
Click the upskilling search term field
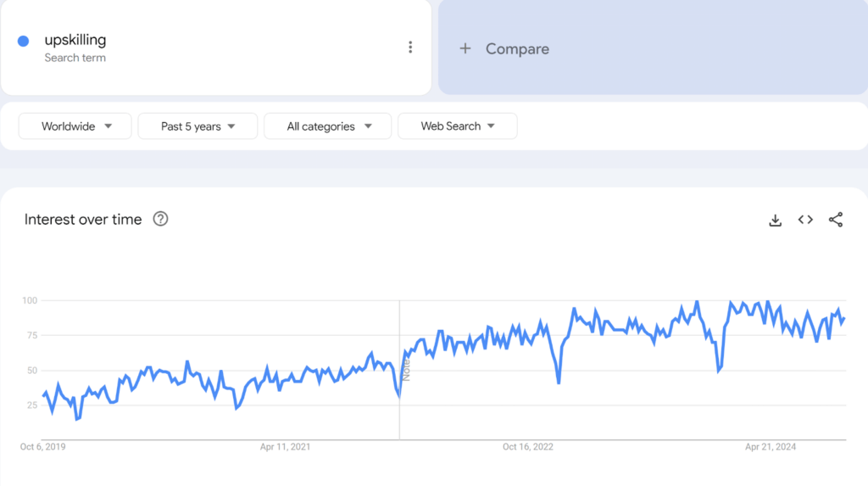[75, 40]
